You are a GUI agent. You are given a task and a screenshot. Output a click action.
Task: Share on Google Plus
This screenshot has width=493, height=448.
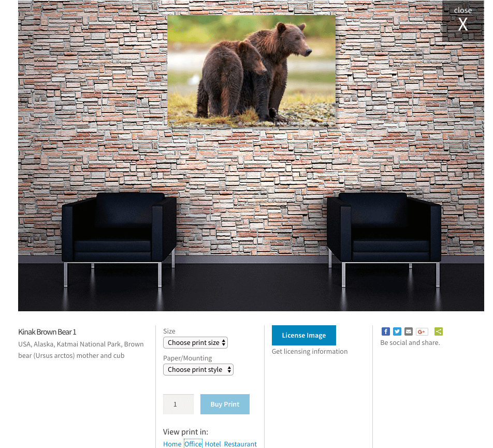point(422,331)
